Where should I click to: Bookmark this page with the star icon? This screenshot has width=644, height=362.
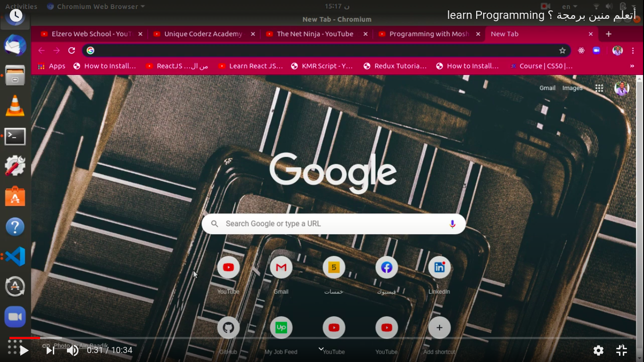(x=562, y=50)
